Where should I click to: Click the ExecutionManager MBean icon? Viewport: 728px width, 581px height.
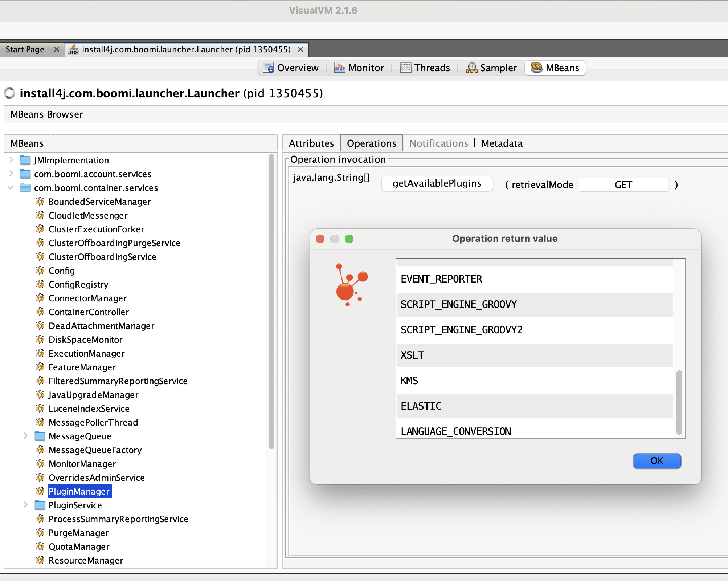coord(41,353)
